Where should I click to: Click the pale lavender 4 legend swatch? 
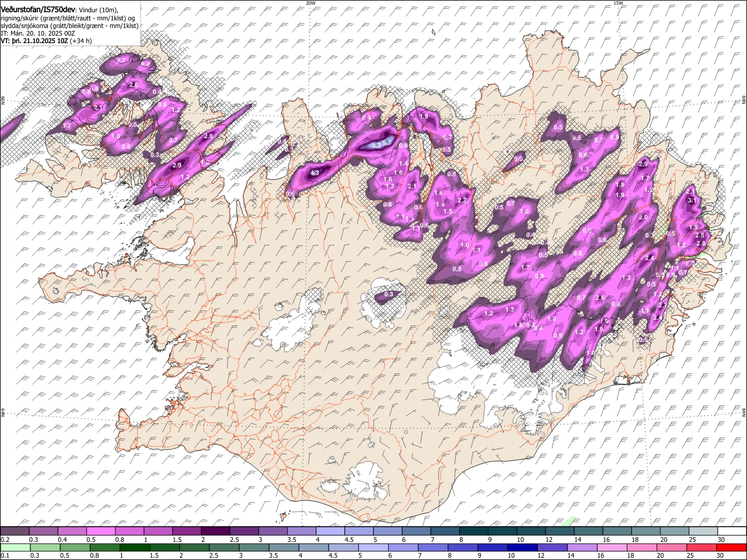(x=330, y=531)
